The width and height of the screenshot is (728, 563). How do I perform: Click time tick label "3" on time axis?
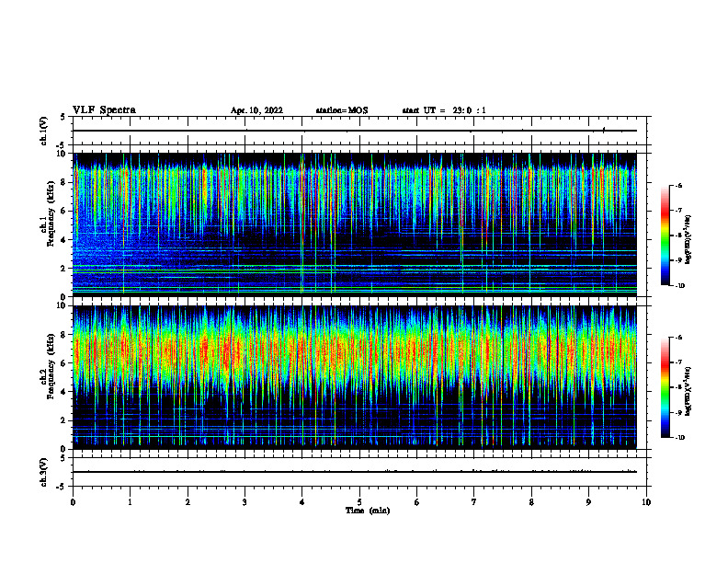point(245,502)
